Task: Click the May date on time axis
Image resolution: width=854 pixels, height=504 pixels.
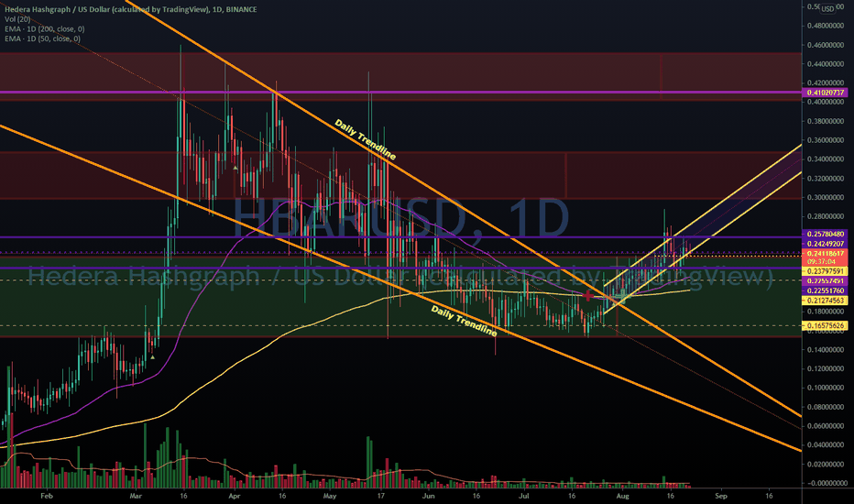Action: click(330, 497)
